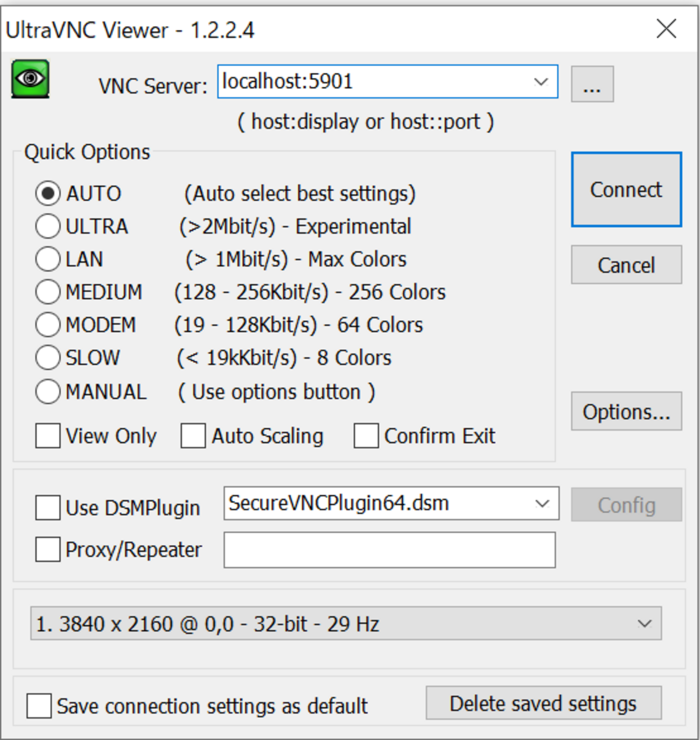Click the 'Quick Options' group label
This screenshot has width=700, height=740.
tap(87, 152)
